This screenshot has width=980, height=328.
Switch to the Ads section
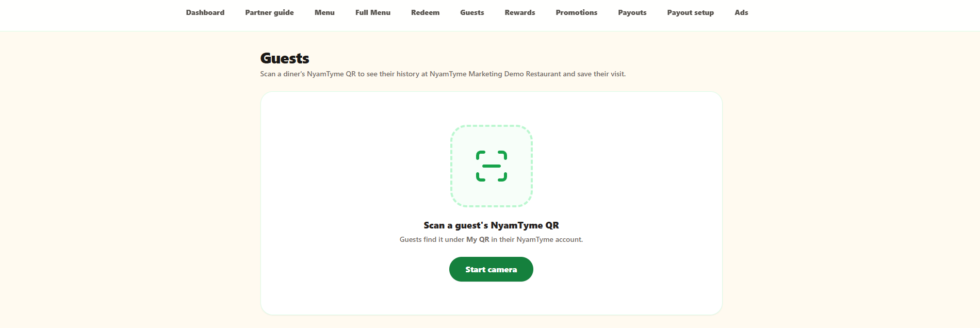741,12
